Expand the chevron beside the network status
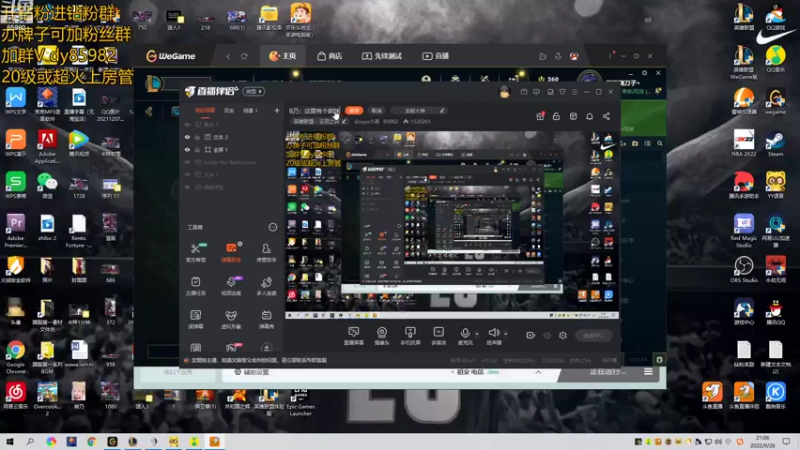Image resolution: width=800 pixels, height=450 pixels. (538, 372)
